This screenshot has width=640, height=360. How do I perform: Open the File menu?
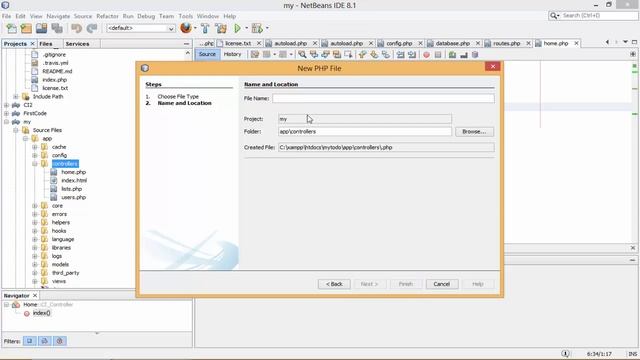[x=7, y=16]
